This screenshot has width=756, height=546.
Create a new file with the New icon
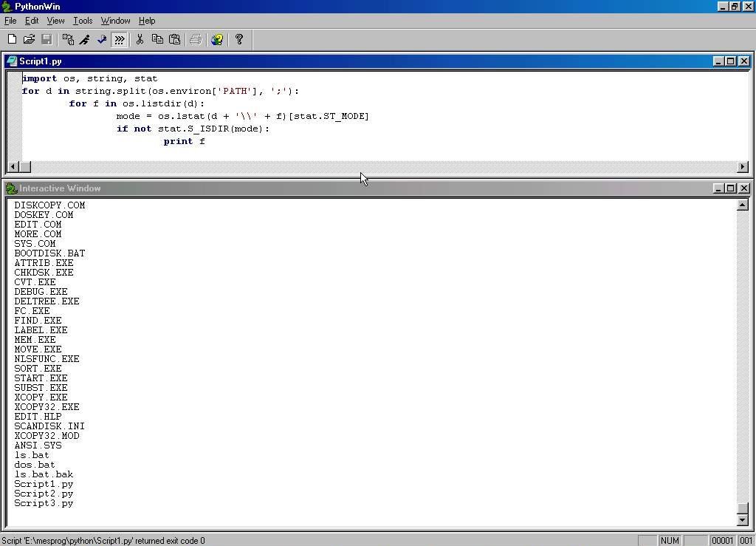pyautogui.click(x=13, y=40)
